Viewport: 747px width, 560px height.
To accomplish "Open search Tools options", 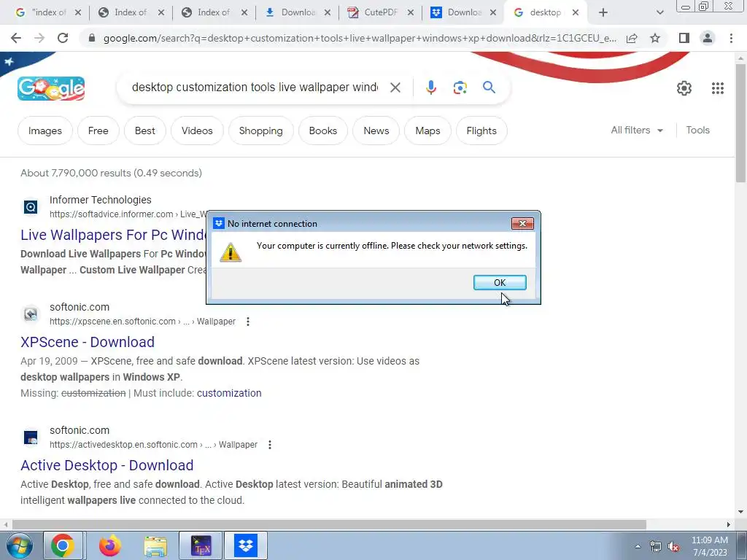I will pos(697,130).
